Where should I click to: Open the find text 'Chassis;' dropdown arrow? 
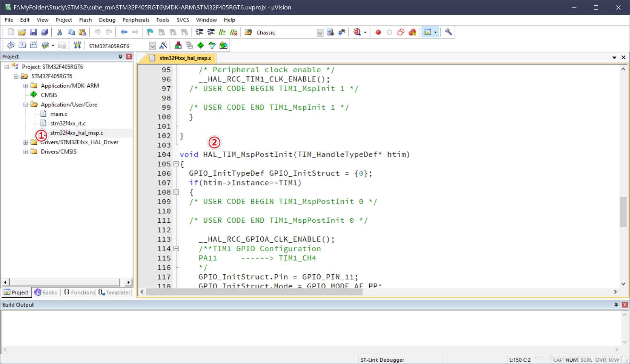tap(320, 33)
